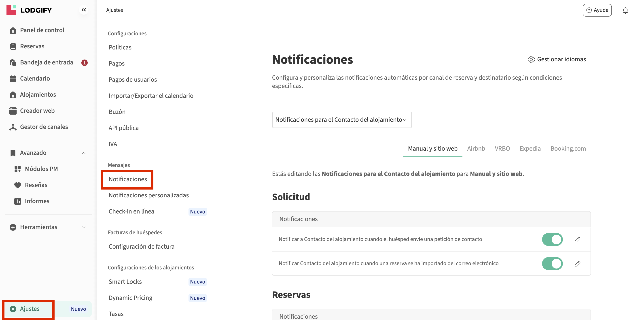Open the Notificaciones para el Contacto dropdown
The height and width of the screenshot is (320, 644).
tap(341, 120)
